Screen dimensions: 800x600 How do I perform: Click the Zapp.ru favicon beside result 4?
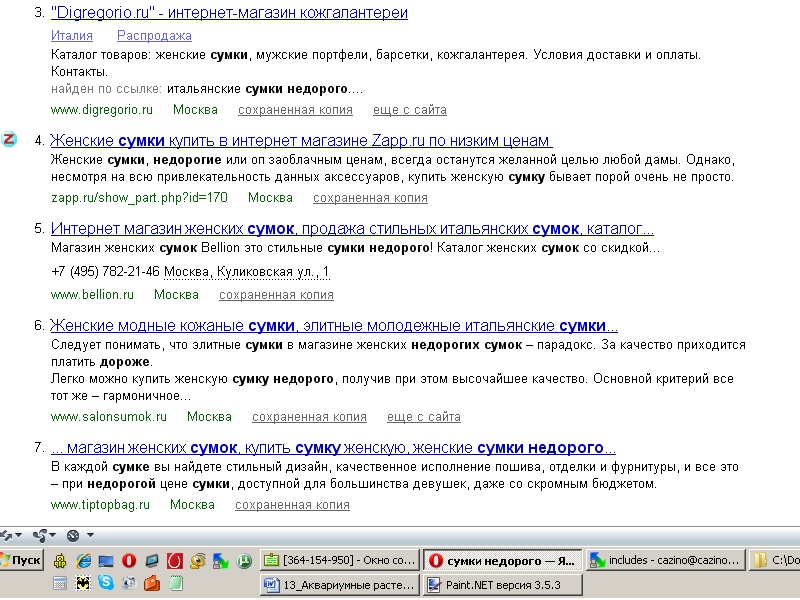[9, 139]
